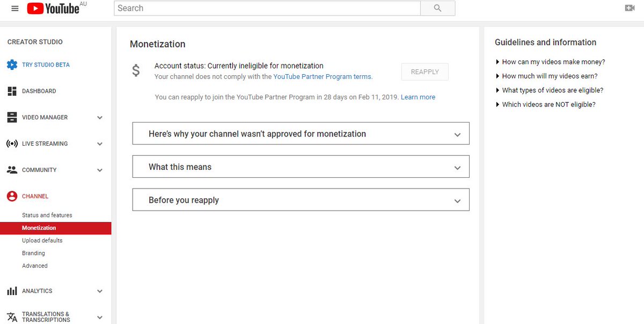Select Advanced under Channel

click(x=35, y=266)
